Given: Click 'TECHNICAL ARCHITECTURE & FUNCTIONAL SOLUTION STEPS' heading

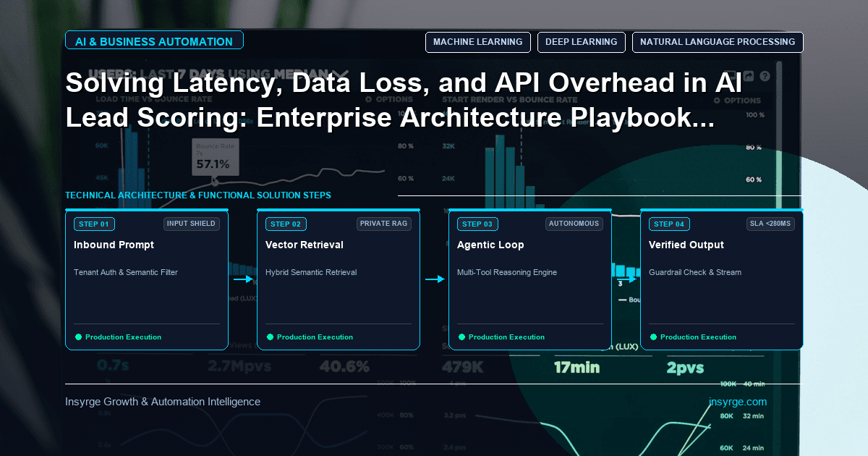Looking at the screenshot, I should [x=198, y=195].
